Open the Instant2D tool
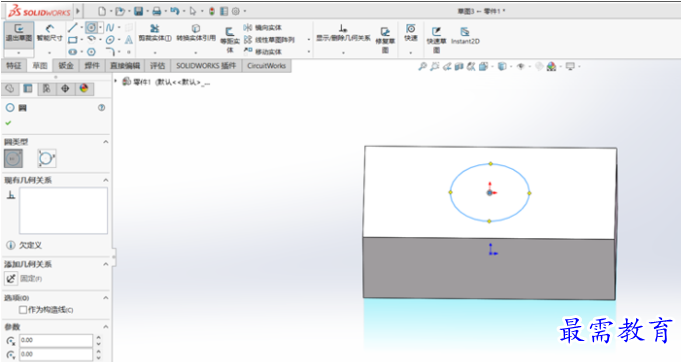 click(x=465, y=35)
